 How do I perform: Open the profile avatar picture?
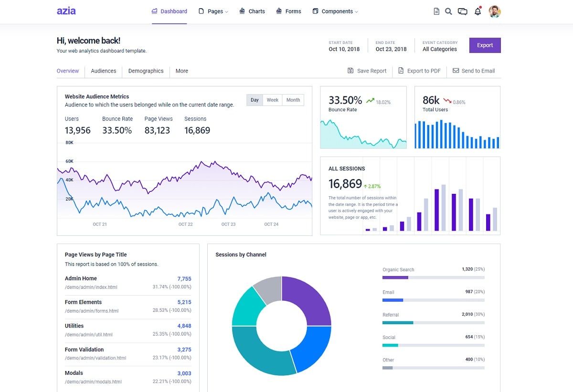click(x=495, y=11)
